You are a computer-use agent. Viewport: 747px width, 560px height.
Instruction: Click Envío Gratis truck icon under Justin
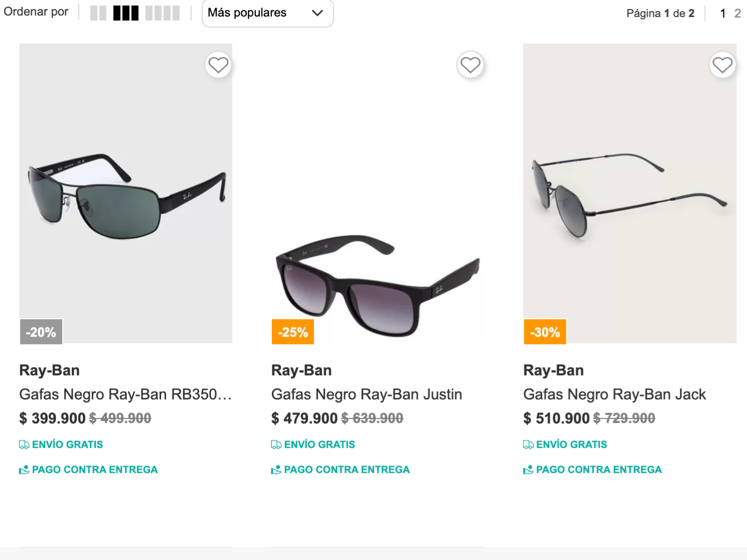click(x=276, y=445)
